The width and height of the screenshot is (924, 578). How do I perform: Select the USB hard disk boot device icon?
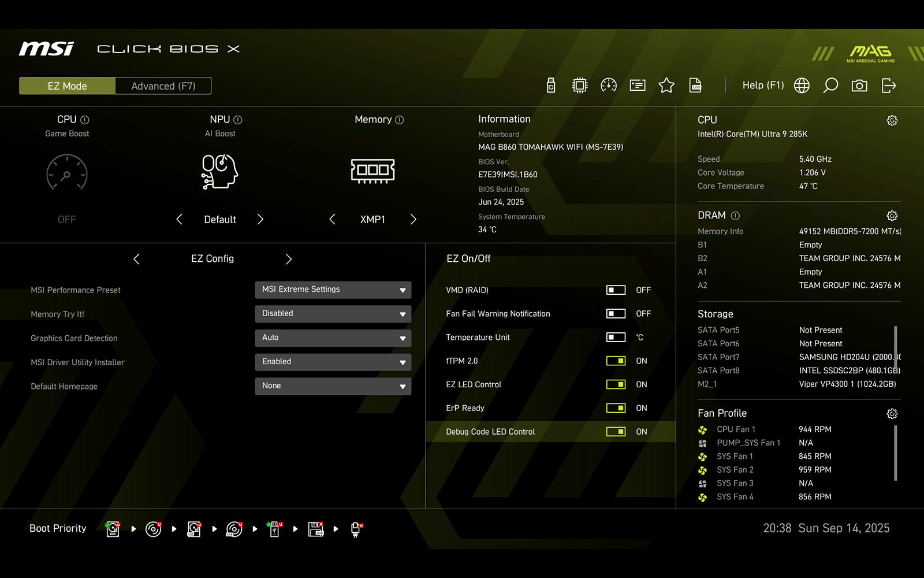[194, 529]
